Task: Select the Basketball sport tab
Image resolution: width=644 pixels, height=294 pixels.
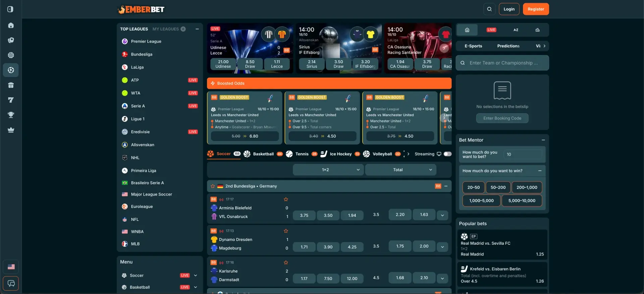Action: [263, 154]
